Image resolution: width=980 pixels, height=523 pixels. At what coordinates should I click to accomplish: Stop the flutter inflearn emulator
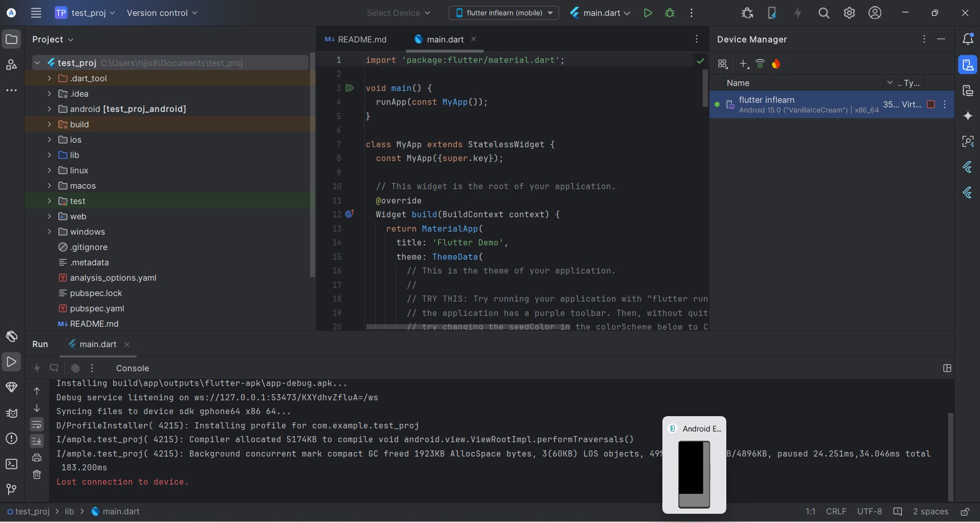point(931,104)
